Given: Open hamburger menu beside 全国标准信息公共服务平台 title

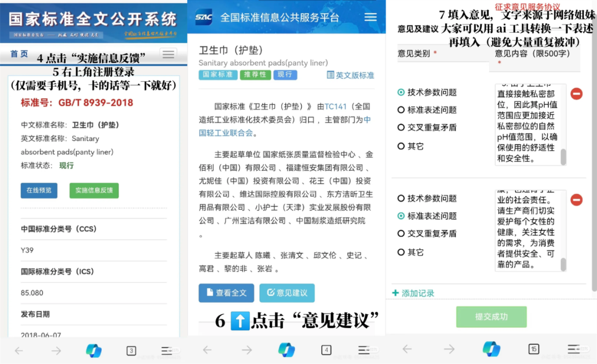Looking at the screenshot, I should tap(370, 17).
